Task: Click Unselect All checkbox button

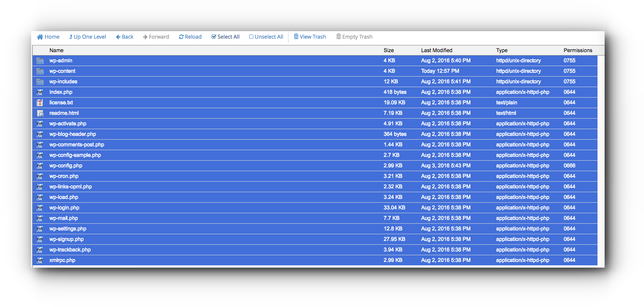Action: [266, 37]
